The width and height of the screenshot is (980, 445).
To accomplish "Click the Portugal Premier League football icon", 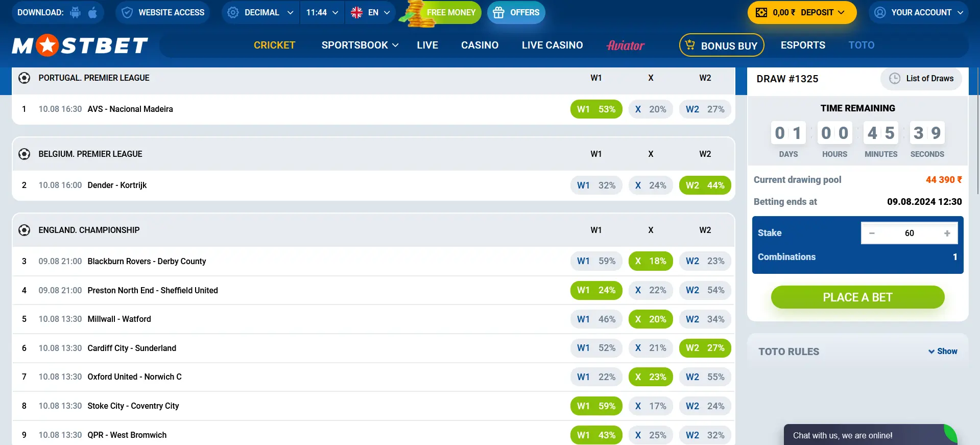I will click(x=24, y=78).
